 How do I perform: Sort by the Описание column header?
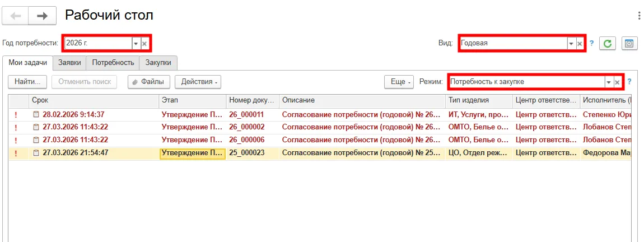click(362, 100)
